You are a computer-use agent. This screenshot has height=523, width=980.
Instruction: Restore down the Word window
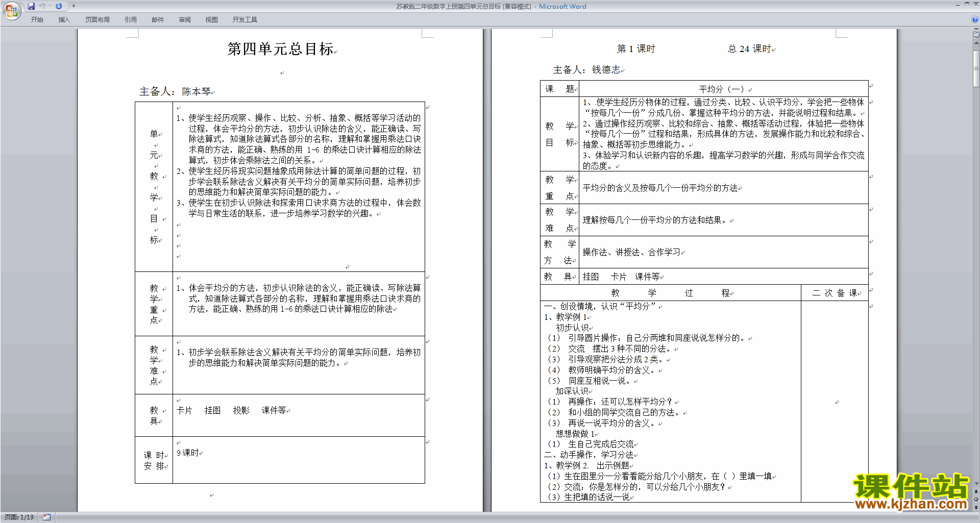coord(967,5)
